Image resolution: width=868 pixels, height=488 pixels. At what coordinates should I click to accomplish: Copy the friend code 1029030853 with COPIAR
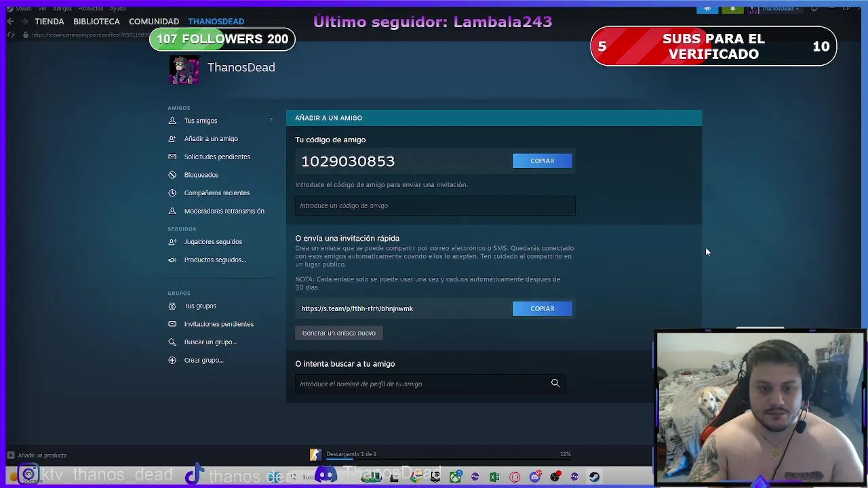[x=542, y=161]
